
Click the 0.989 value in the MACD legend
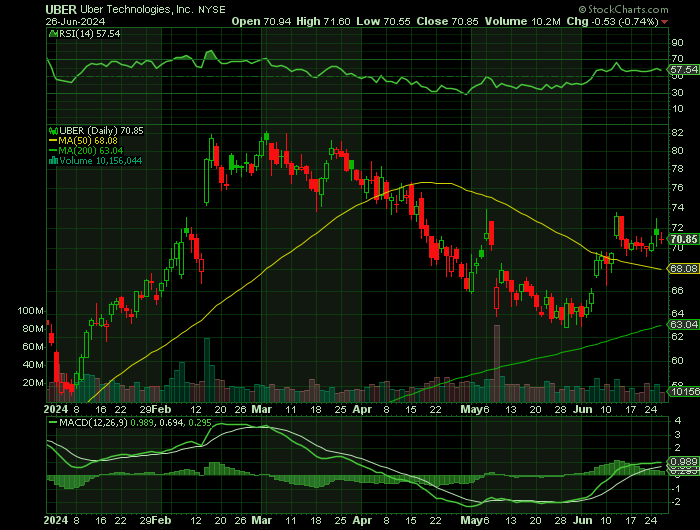[x=141, y=422]
